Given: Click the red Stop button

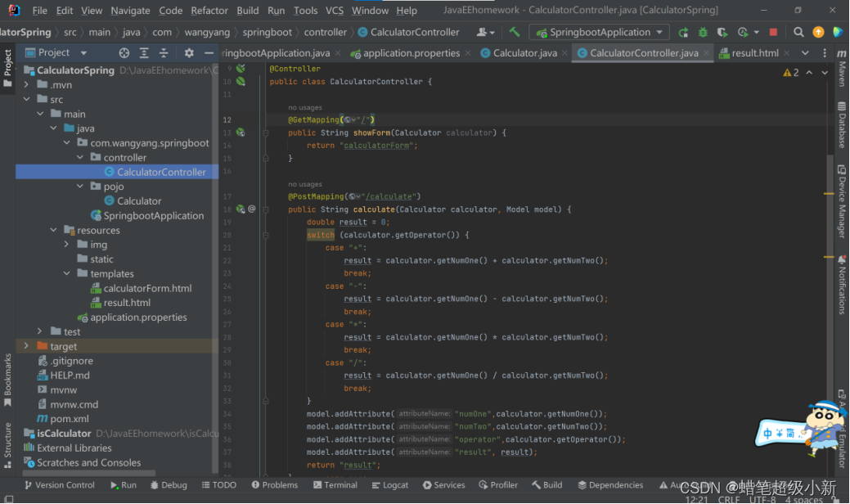Looking at the screenshot, I should point(774,32).
